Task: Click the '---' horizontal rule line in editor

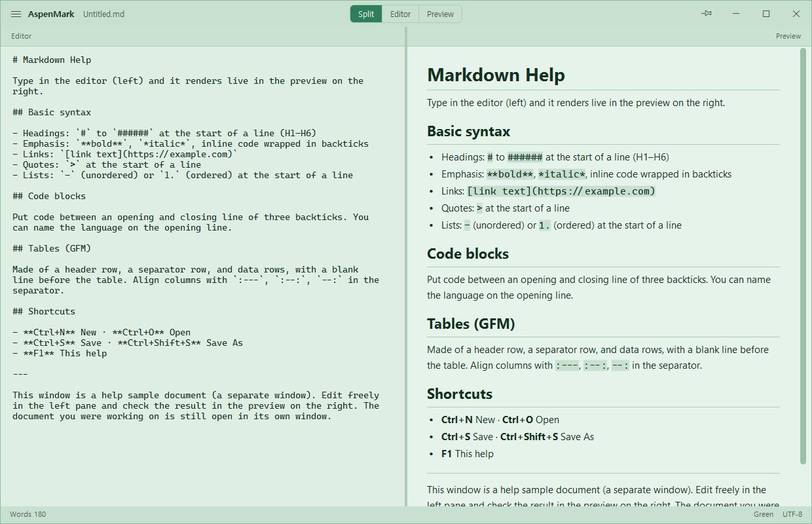Action: click(20, 375)
